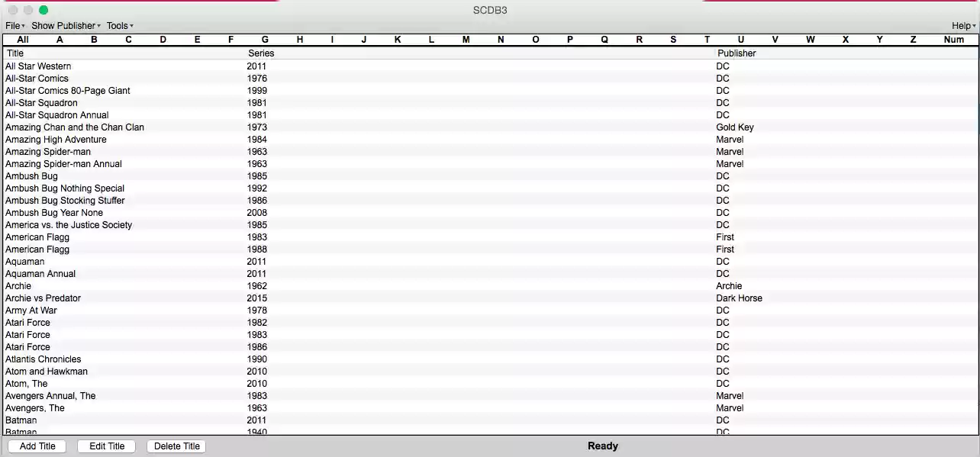Select the All Star Western row

pos(490,66)
